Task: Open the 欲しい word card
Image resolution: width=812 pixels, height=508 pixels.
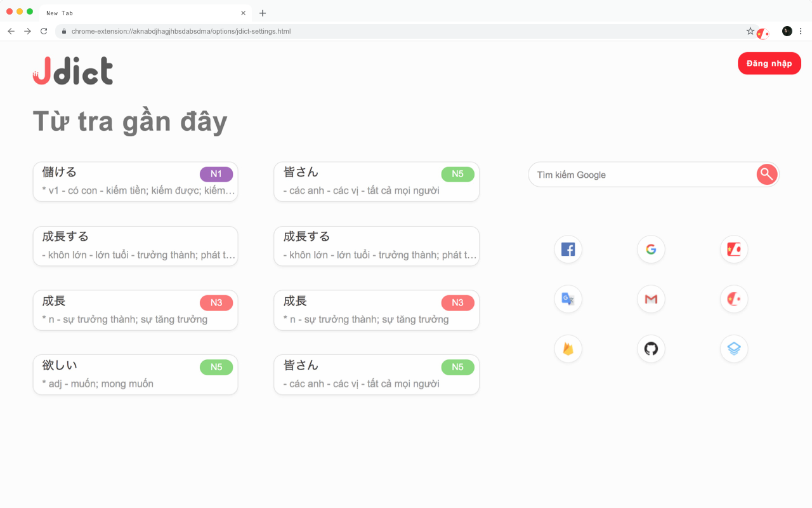Action: pyautogui.click(x=136, y=375)
